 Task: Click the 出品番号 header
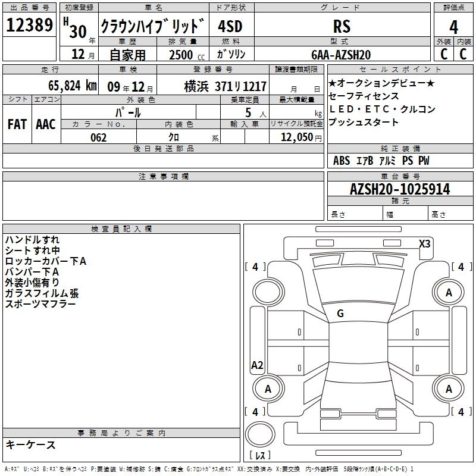tap(29, 8)
